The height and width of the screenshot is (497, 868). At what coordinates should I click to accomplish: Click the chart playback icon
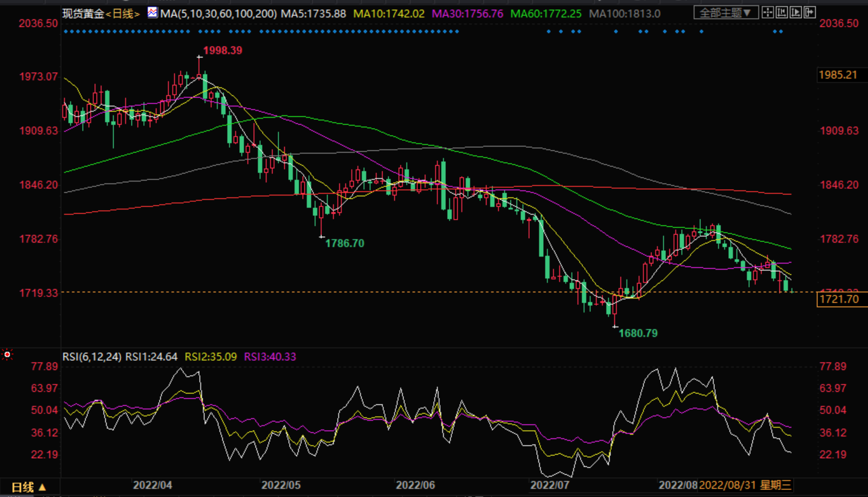tap(796, 12)
